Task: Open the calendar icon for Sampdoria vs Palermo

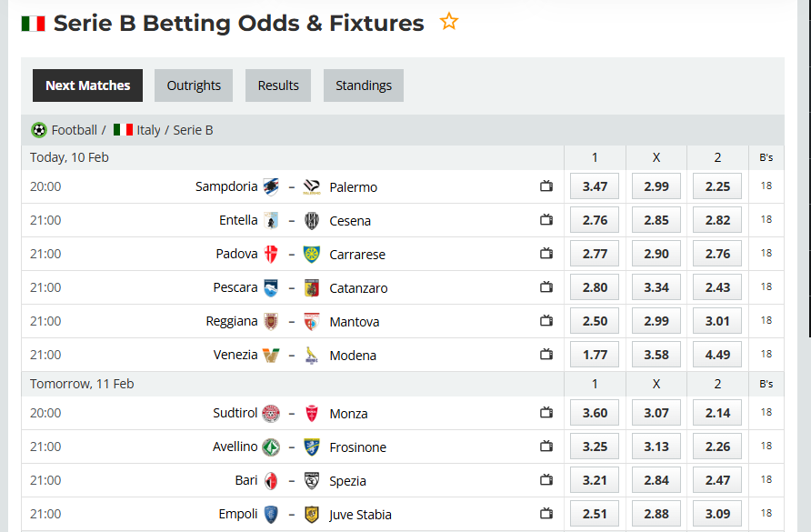Action: tap(546, 186)
